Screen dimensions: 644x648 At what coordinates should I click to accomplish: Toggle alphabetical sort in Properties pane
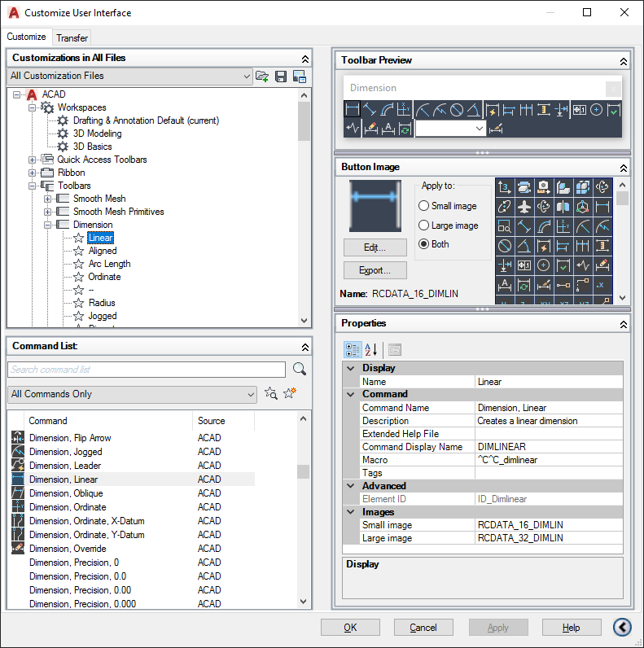click(371, 349)
